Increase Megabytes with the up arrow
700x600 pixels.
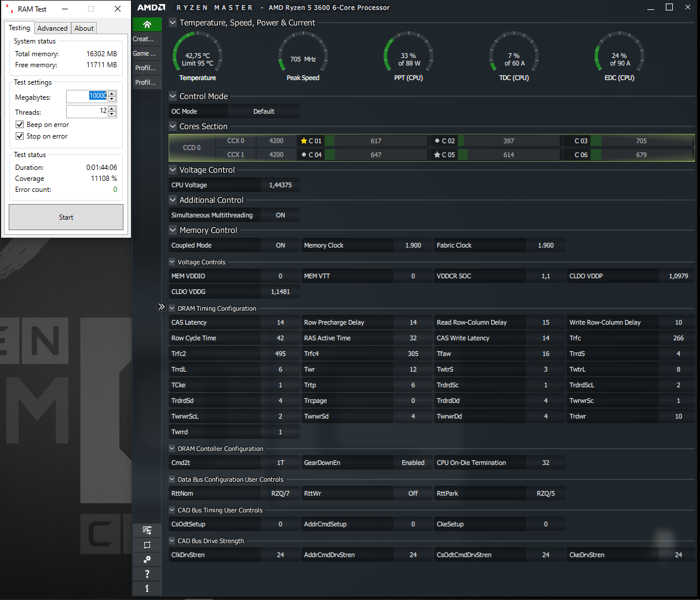pyautogui.click(x=112, y=93)
